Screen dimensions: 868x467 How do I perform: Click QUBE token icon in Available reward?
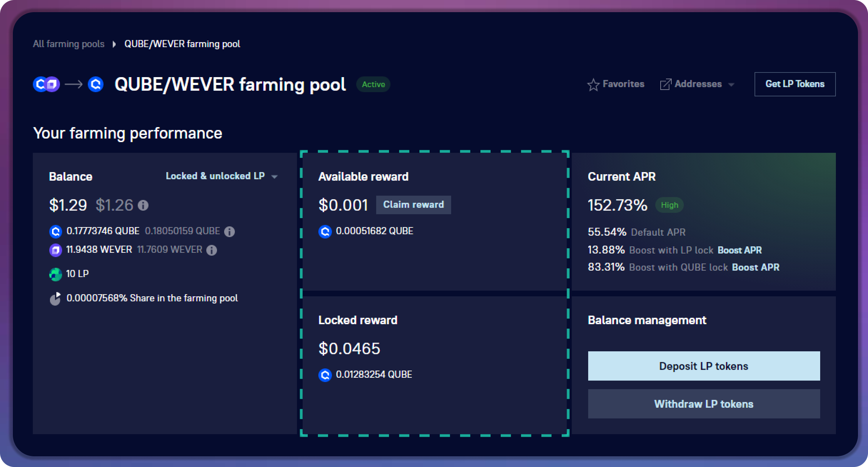click(x=325, y=232)
